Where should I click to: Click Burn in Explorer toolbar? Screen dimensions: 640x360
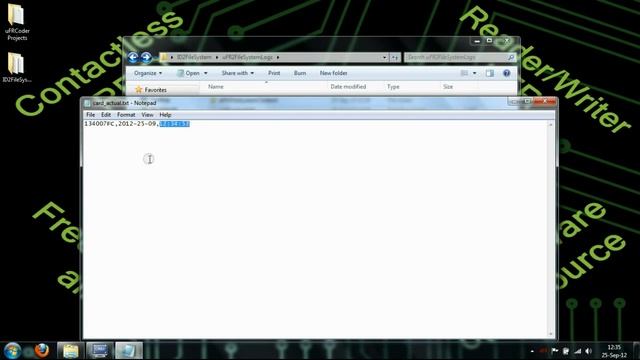coord(300,73)
